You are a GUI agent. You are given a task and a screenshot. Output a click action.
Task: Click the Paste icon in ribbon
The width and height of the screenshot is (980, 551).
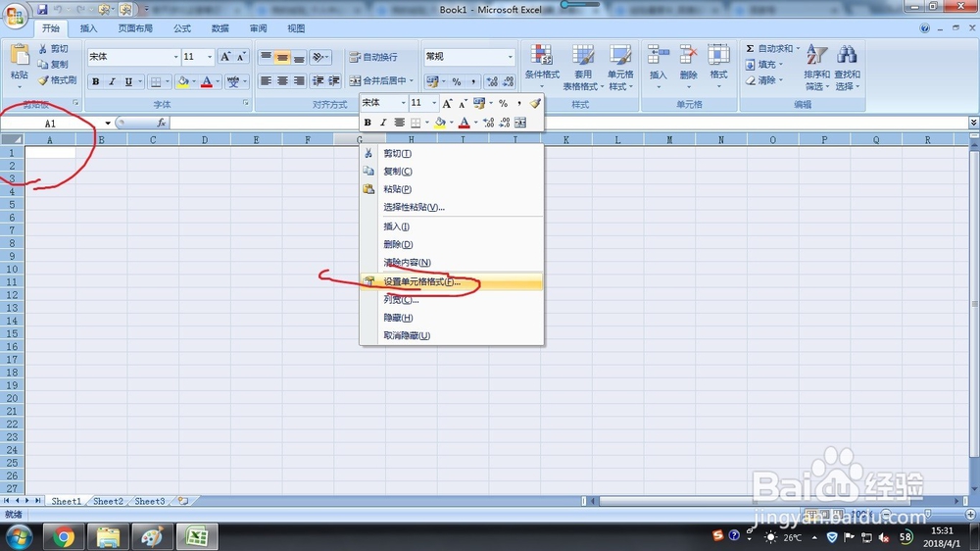(x=20, y=56)
